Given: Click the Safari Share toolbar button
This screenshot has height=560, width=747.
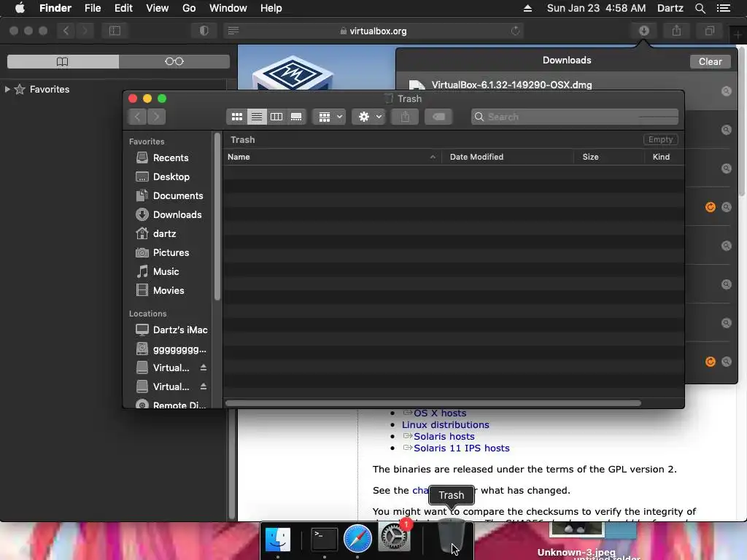Looking at the screenshot, I should click(x=676, y=31).
